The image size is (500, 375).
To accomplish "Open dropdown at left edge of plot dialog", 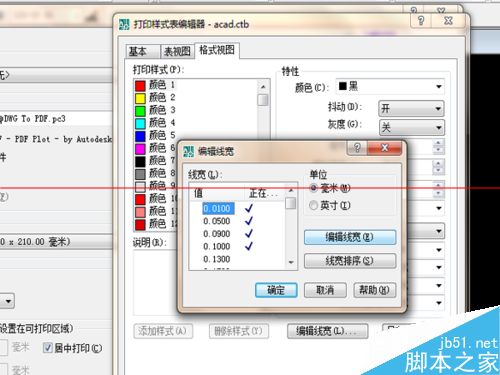I will pyautogui.click(x=7, y=301).
